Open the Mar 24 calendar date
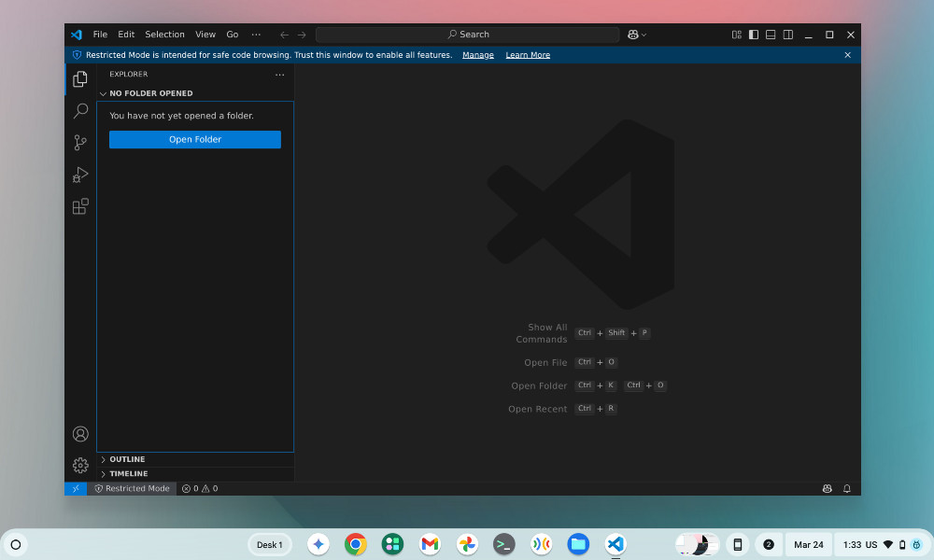 point(808,544)
